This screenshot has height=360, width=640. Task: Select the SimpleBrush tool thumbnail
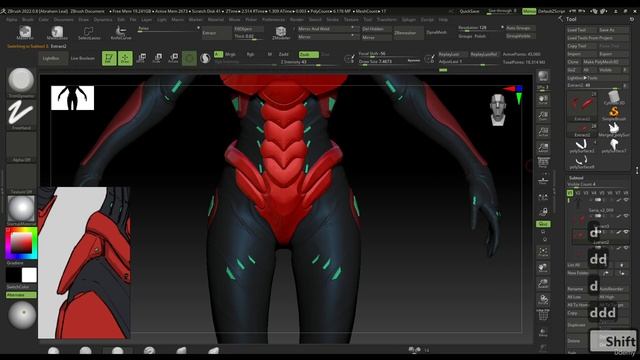tap(613, 113)
